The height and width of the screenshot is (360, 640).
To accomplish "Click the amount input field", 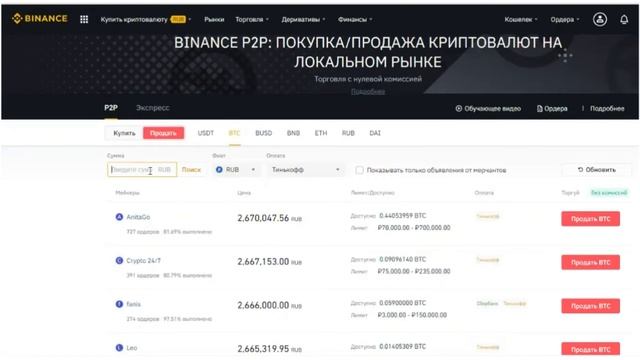I will (142, 169).
